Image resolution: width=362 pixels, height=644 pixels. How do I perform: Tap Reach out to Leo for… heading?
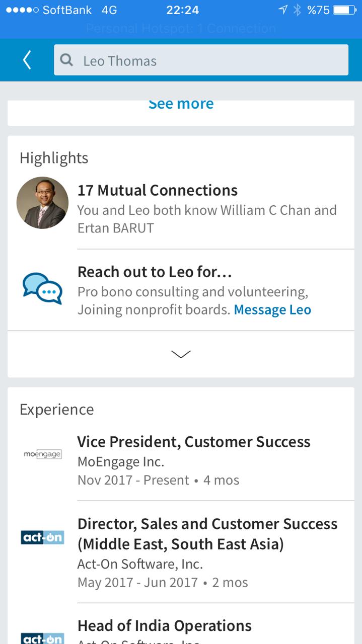[x=154, y=272]
